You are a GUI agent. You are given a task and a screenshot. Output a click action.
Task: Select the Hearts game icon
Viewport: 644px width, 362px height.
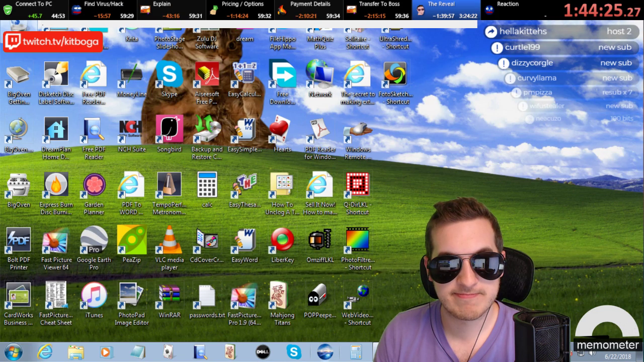(282, 134)
